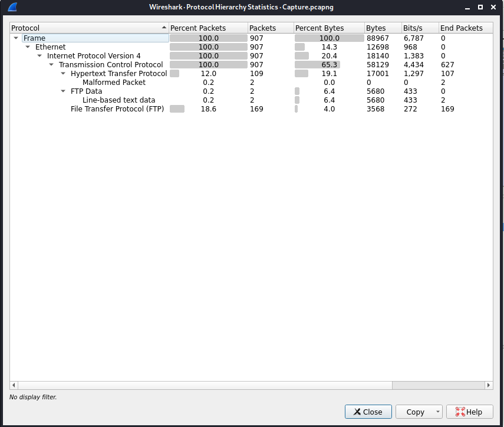Collapse the FTP Data branch
504x427 pixels.
coord(63,91)
